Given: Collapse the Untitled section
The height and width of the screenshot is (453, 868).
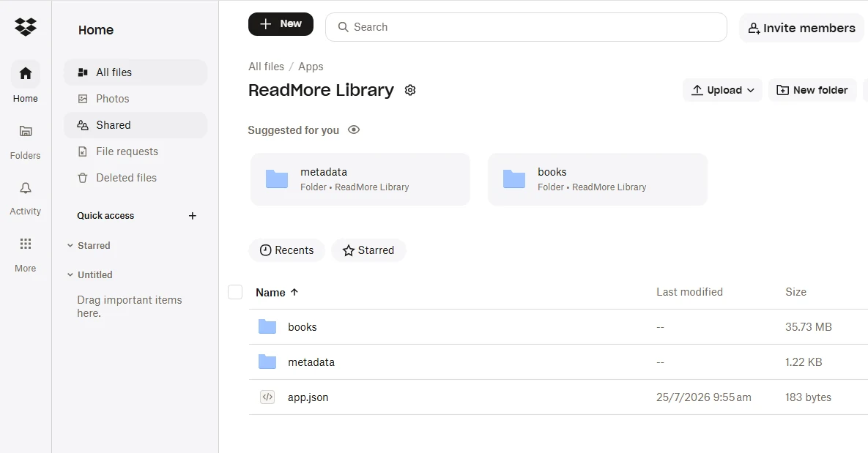Looking at the screenshot, I should coord(70,275).
